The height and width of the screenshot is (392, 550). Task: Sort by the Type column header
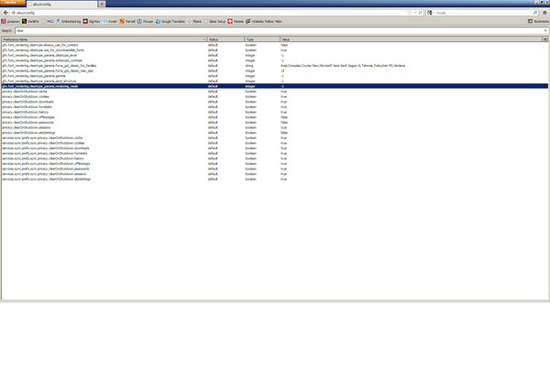click(262, 39)
